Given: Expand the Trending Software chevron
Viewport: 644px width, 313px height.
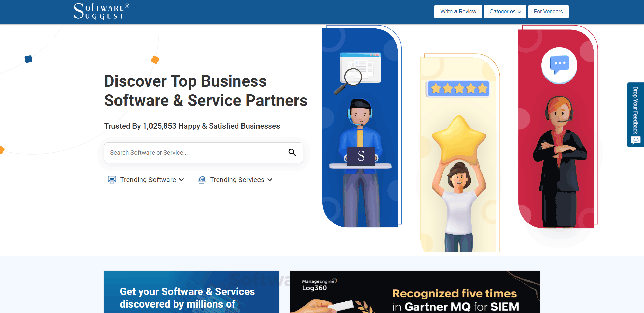Looking at the screenshot, I should (181, 180).
